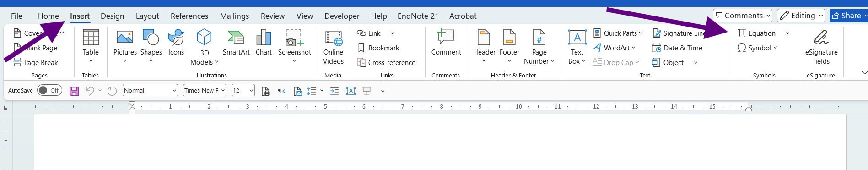Open the Screenshot tool
868x170 pixels.
(x=294, y=46)
